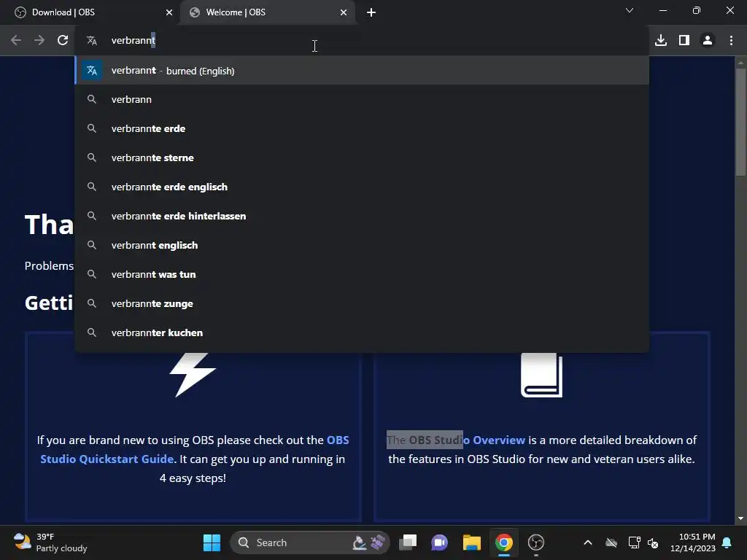This screenshot has height=560, width=747.
Task: Click the cloud sync tray icon
Action: coord(611,542)
